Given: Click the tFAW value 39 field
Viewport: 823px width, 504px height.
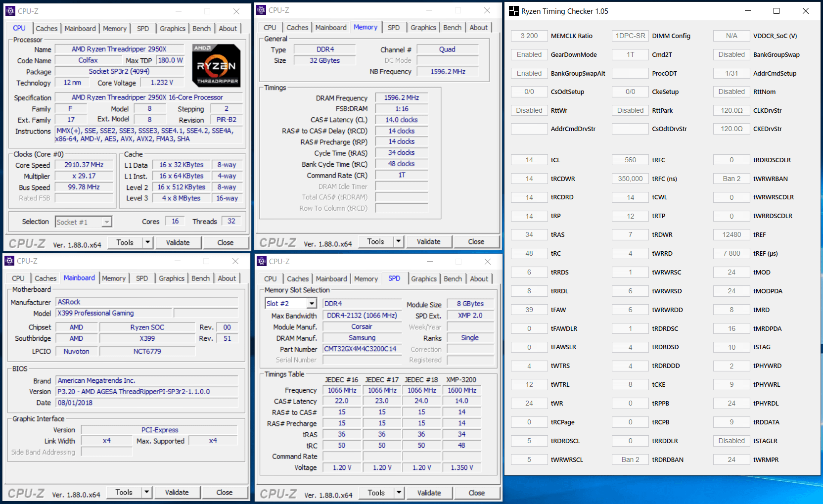Looking at the screenshot, I should click(x=529, y=310).
